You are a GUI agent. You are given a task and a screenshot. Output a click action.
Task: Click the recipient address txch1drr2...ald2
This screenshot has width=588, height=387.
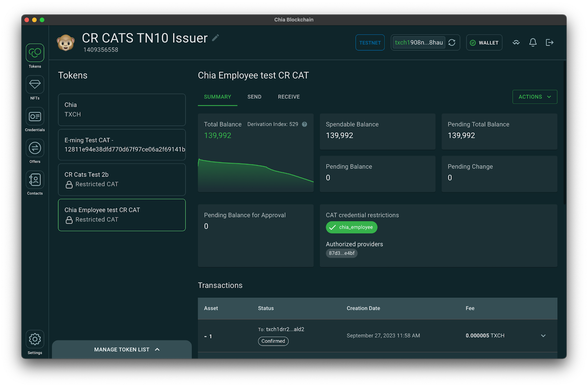click(285, 329)
